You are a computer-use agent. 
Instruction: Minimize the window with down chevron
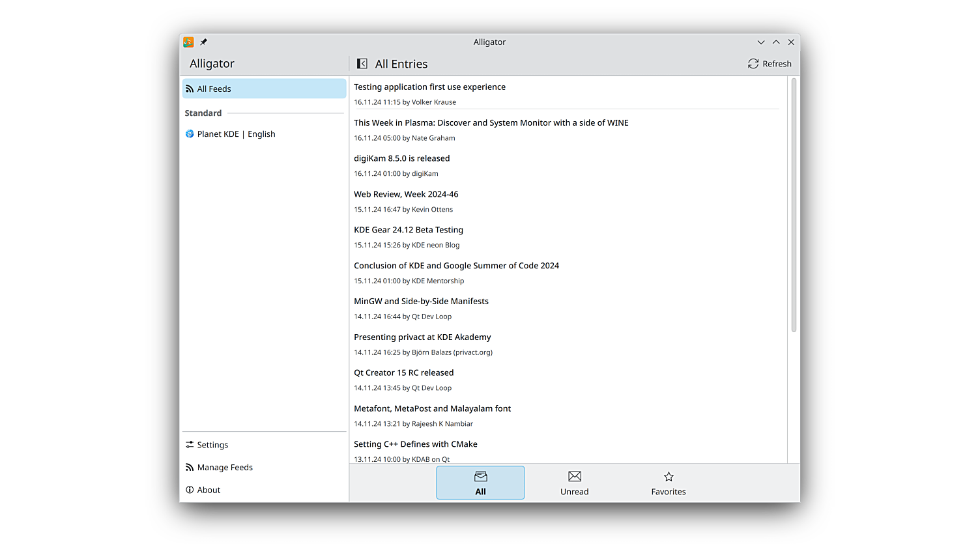tap(760, 42)
